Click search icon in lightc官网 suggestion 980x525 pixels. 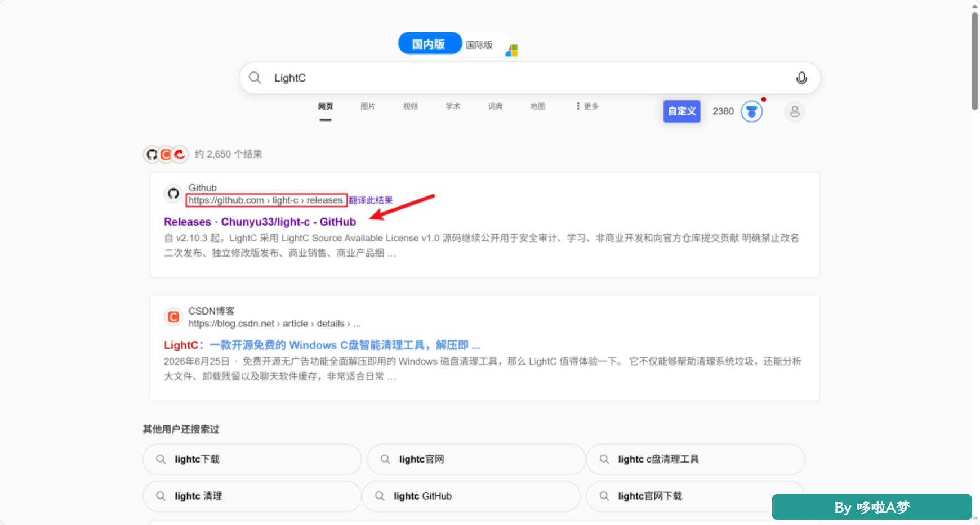pos(385,459)
